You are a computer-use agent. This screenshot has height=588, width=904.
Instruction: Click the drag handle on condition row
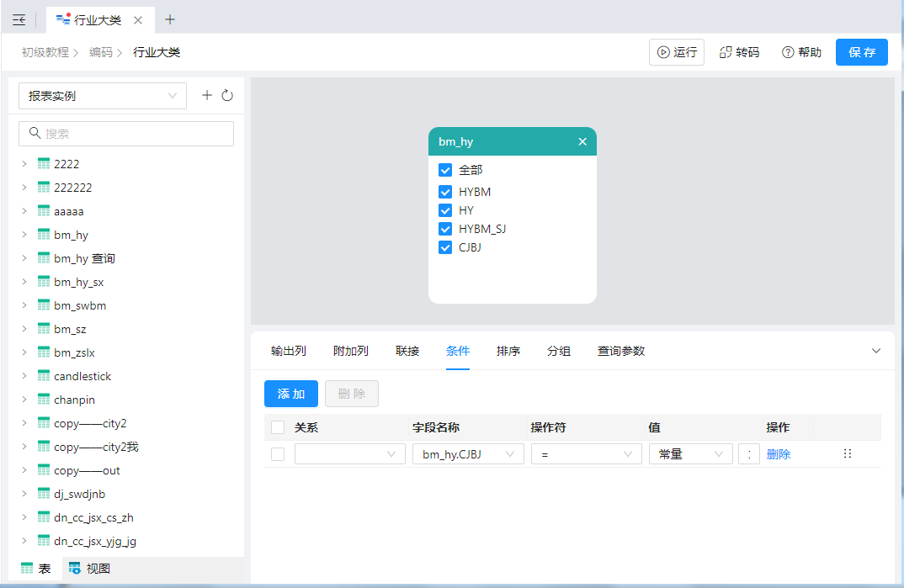tap(847, 453)
